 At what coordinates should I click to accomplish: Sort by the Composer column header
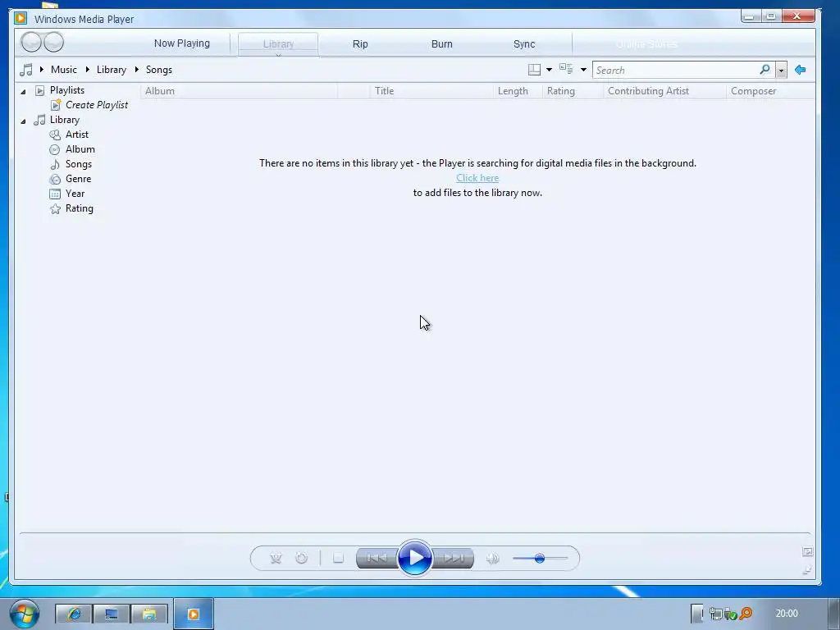tap(771, 91)
